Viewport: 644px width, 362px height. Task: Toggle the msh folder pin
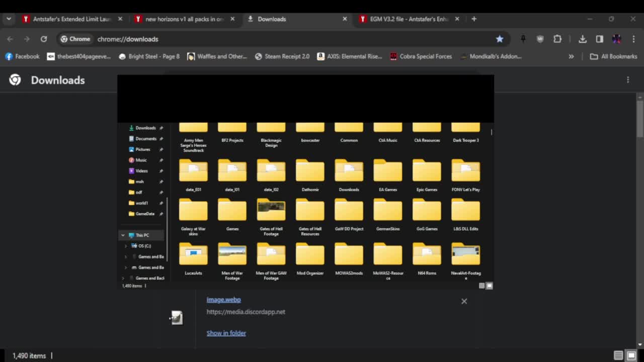pos(161,182)
